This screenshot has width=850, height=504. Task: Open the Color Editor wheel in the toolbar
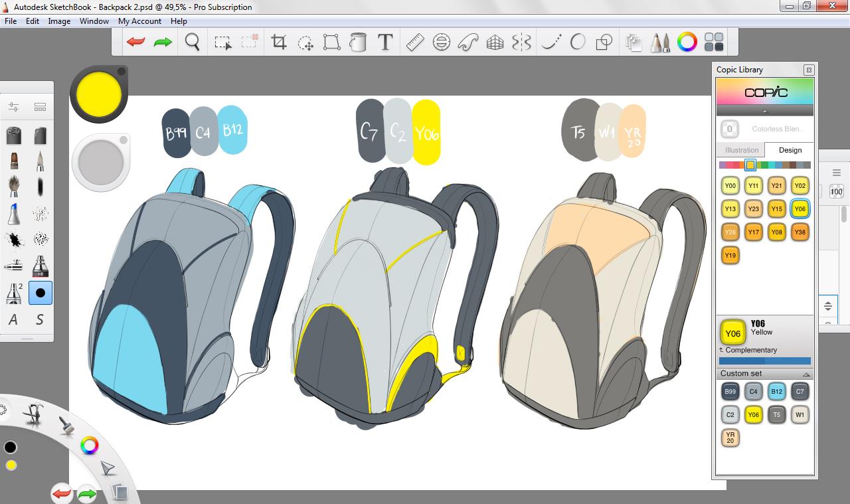687,42
